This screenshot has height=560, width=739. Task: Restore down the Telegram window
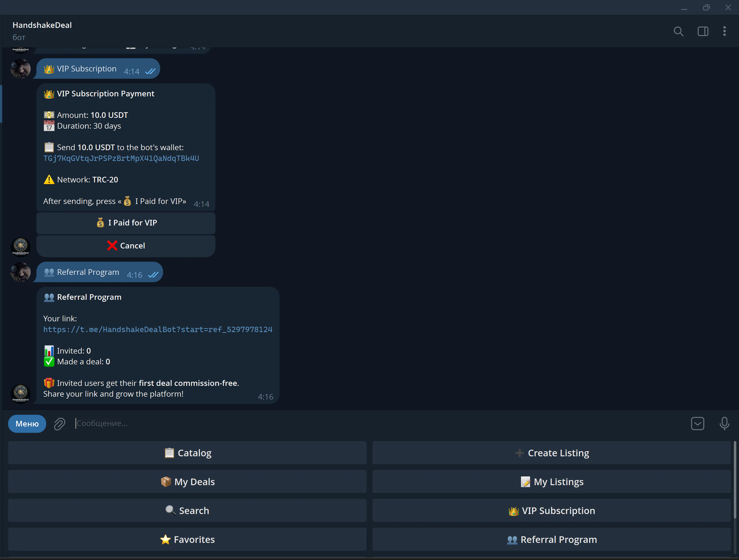tap(706, 7)
